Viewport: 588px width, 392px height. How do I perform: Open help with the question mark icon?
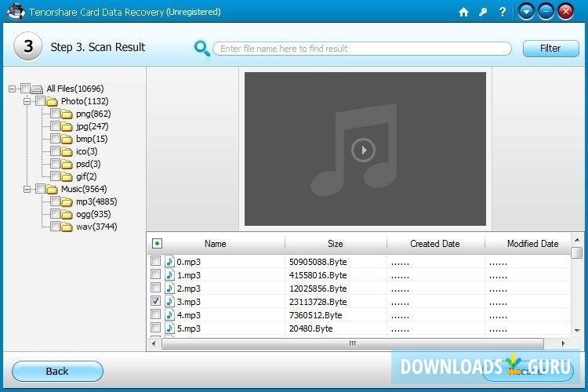click(x=503, y=13)
